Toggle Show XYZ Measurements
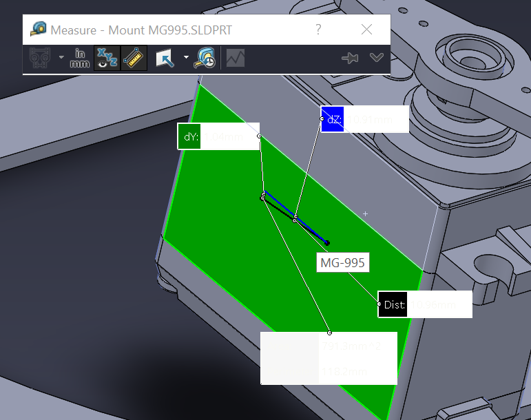 click(107, 58)
